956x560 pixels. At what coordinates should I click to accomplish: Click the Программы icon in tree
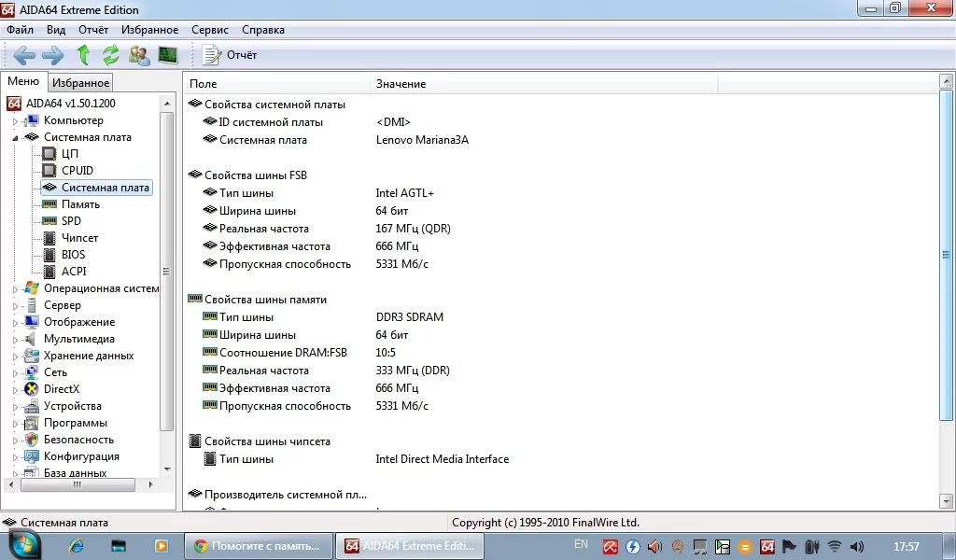point(31,423)
